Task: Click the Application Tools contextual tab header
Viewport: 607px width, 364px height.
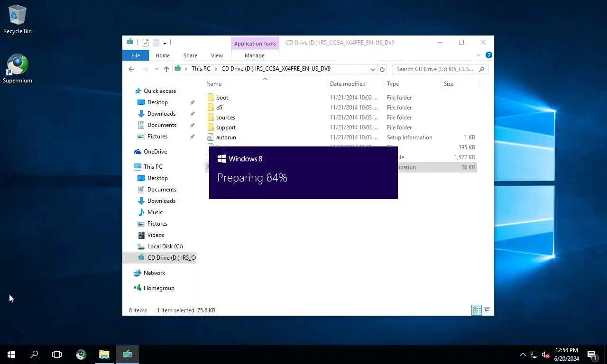Action: [255, 44]
